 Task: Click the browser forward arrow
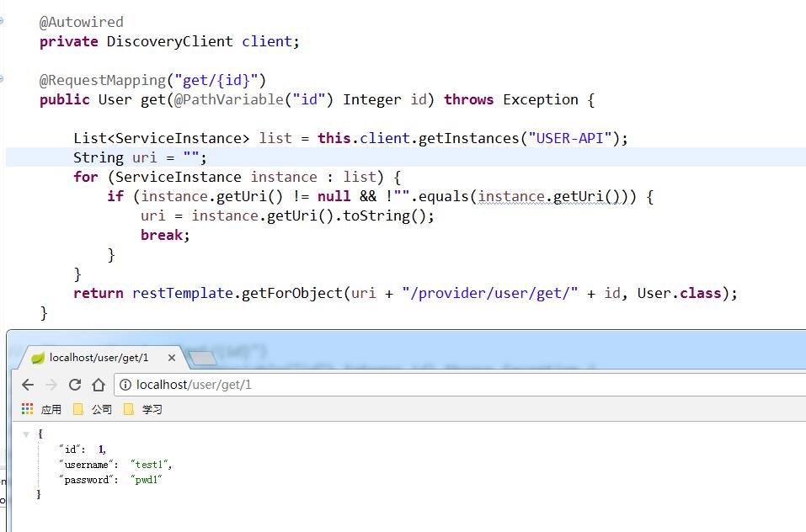coord(51,385)
